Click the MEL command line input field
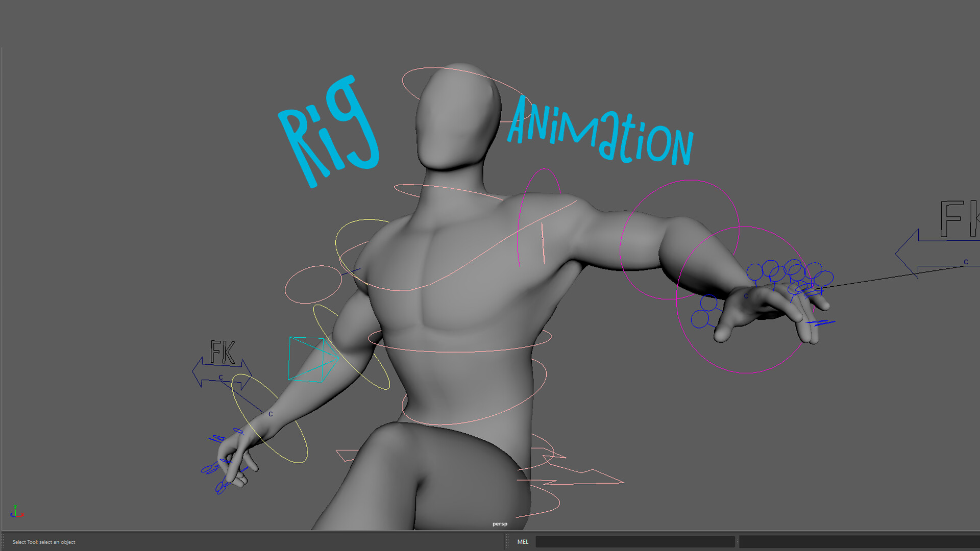 tap(634, 542)
